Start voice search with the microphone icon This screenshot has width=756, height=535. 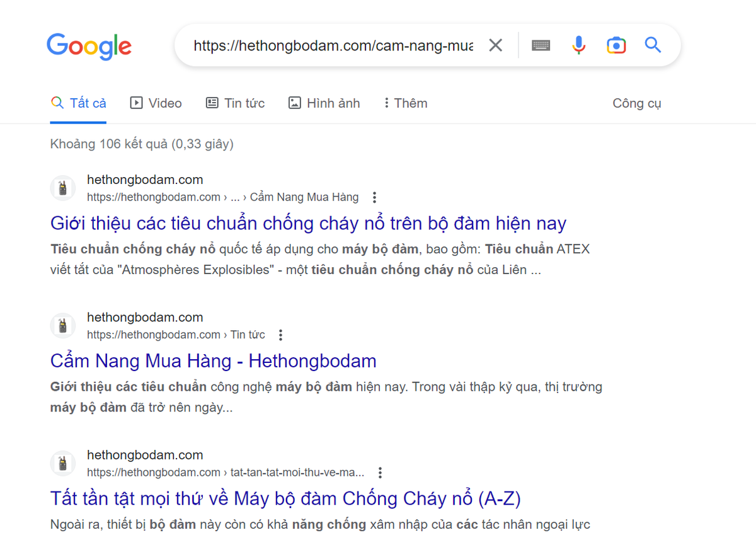click(x=578, y=45)
